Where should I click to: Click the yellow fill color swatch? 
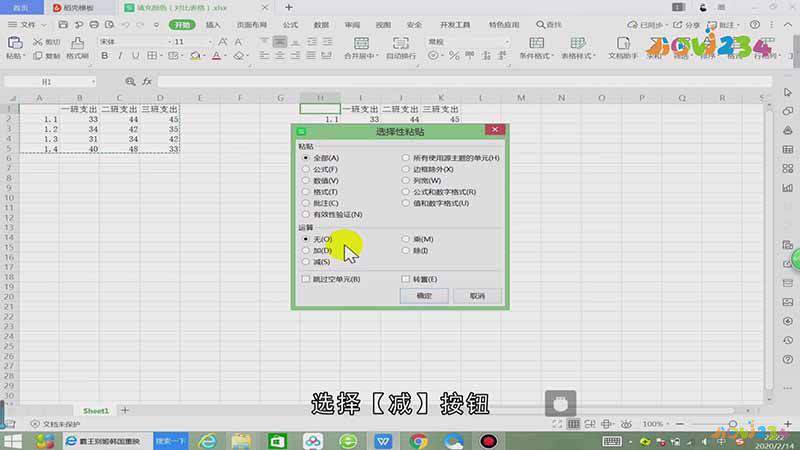195,56
